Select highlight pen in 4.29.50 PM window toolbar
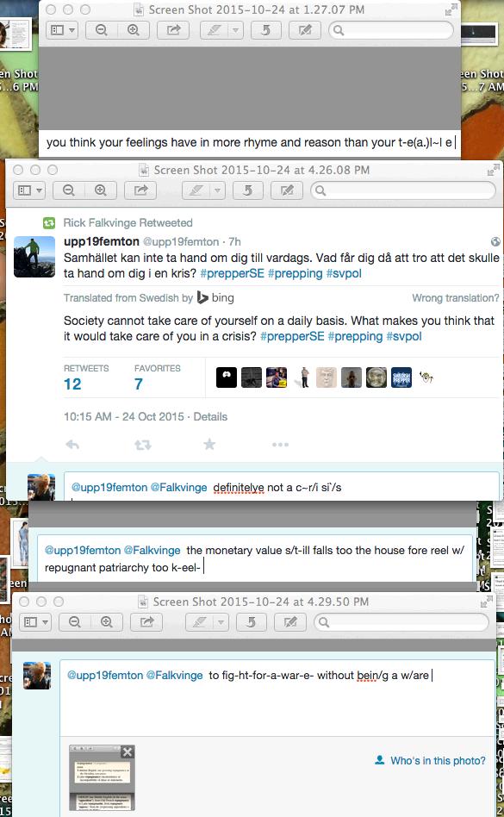This screenshot has height=817, width=504. tap(199, 621)
